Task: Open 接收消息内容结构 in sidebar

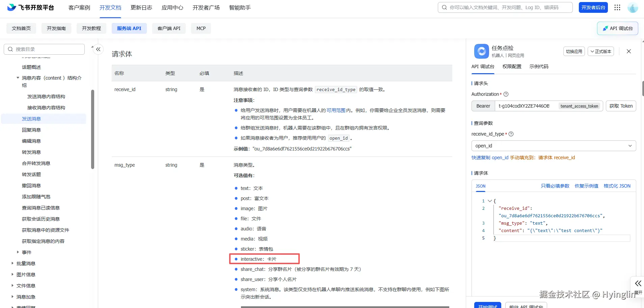Action: [46, 108]
